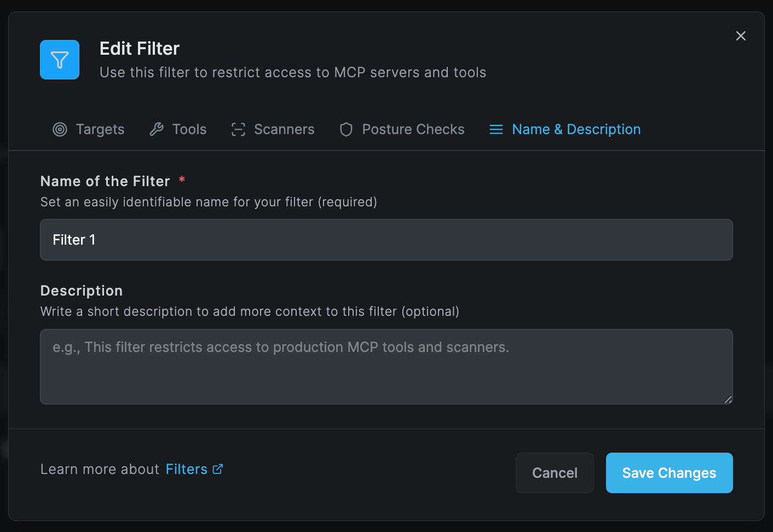The height and width of the screenshot is (532, 773).
Task: Click the Filter 1 name field
Action: click(386, 240)
